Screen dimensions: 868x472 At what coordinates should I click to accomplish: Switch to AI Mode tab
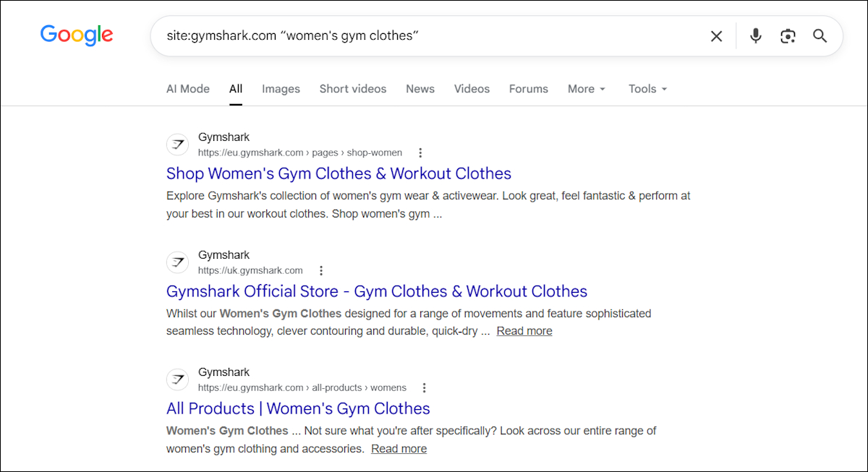click(188, 89)
